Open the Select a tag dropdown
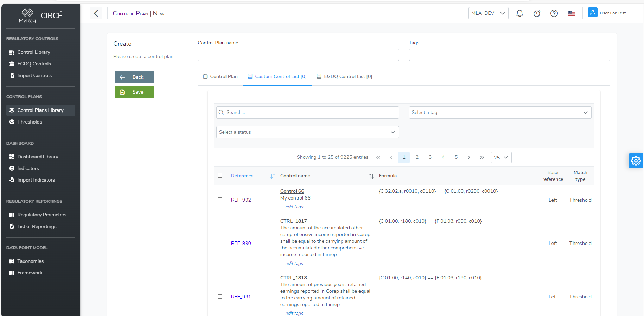Viewport: 644px width, 316px height. pyautogui.click(x=500, y=113)
